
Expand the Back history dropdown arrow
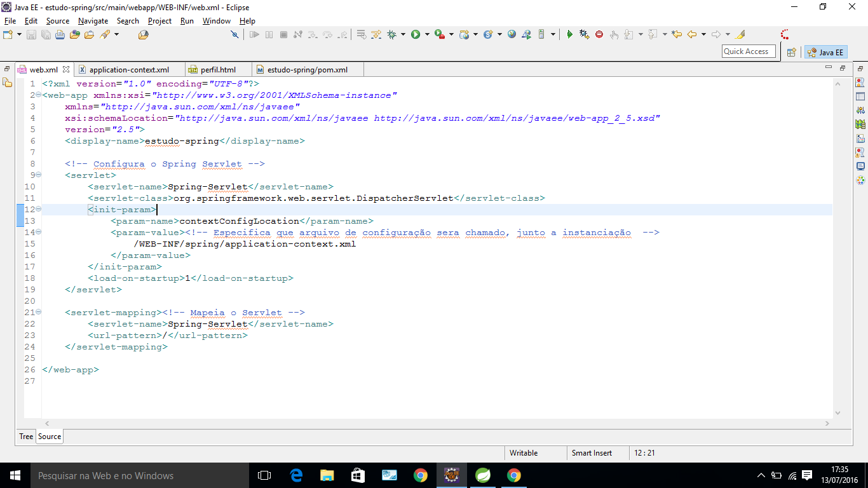[703, 34]
